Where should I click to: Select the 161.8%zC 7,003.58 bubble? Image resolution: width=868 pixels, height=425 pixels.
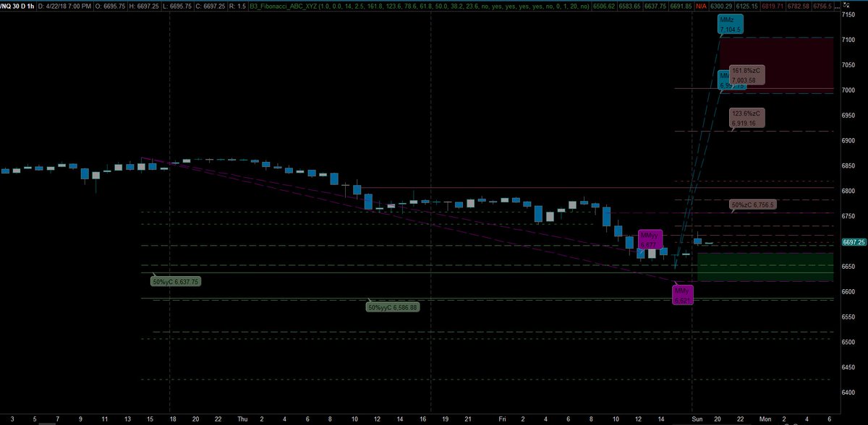[x=748, y=75]
